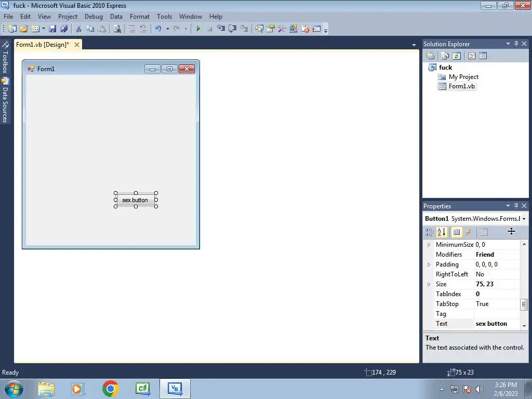Click the Comment out lines icon
Image resolution: width=532 pixels, height=399 pixels.
coord(132,29)
